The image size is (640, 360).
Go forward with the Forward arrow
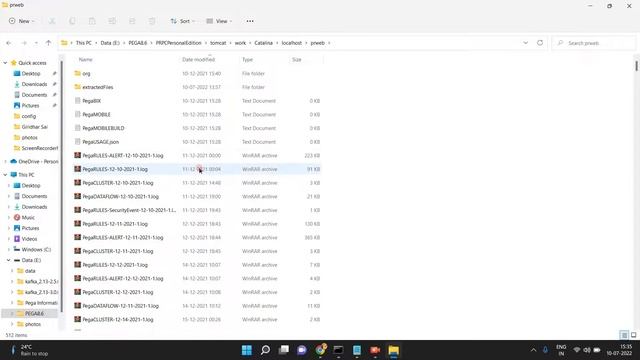coord(24,43)
